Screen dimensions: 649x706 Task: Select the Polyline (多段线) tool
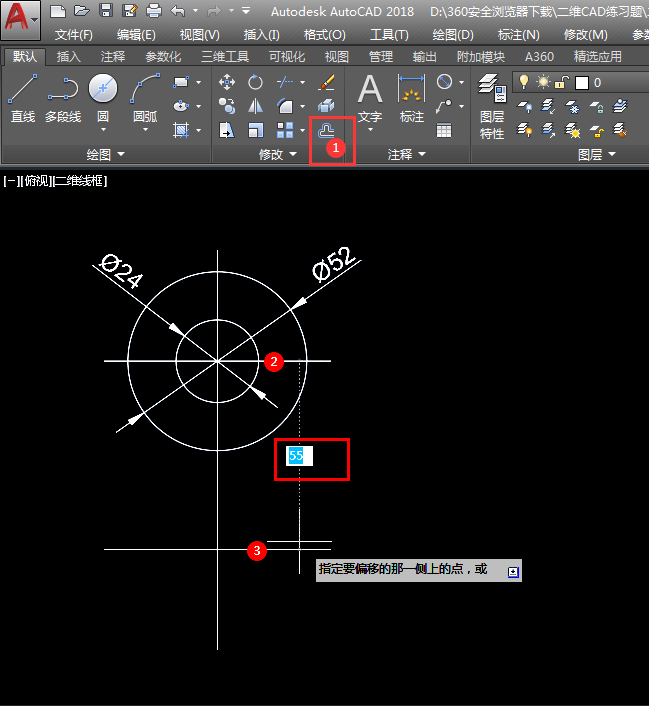63,99
